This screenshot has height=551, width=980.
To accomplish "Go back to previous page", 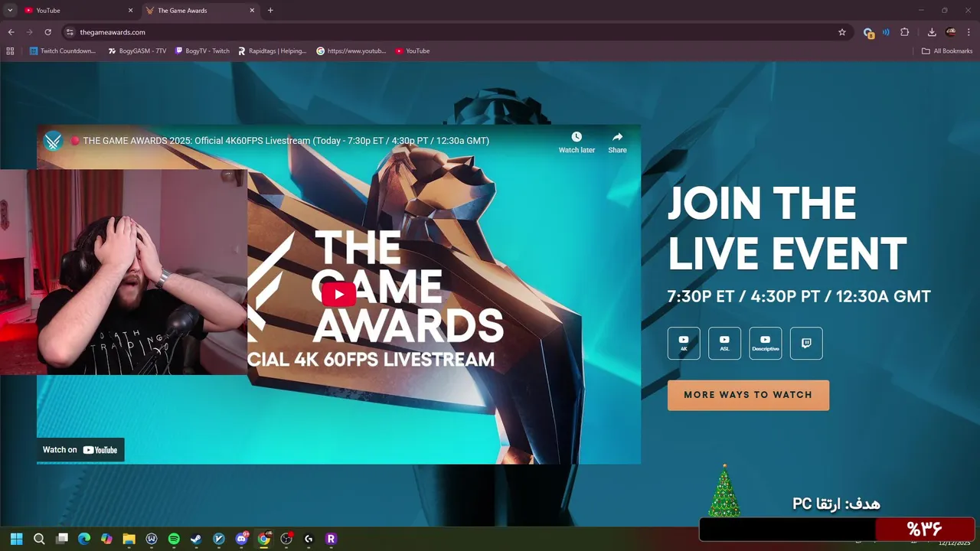I will coord(11,32).
